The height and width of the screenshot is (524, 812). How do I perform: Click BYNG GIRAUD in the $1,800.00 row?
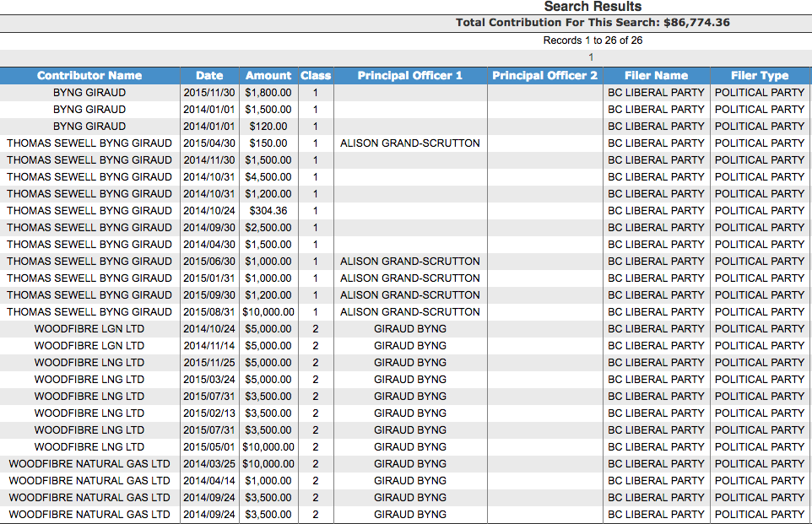click(x=89, y=93)
